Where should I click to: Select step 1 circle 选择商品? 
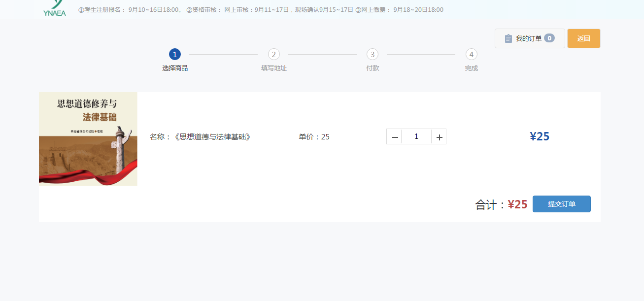coord(175,54)
